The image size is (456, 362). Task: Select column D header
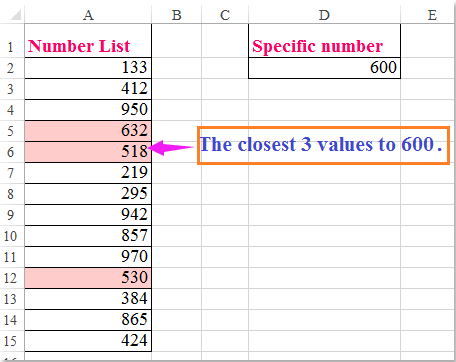point(324,15)
